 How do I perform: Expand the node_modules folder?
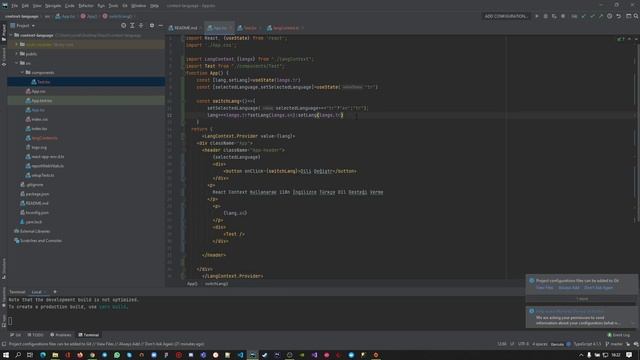tap(17, 44)
